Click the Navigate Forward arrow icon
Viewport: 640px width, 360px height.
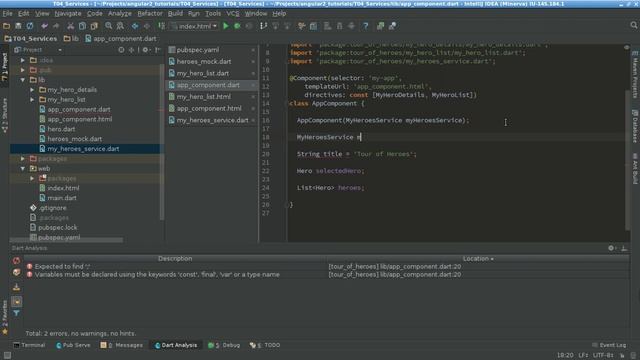coord(147,26)
